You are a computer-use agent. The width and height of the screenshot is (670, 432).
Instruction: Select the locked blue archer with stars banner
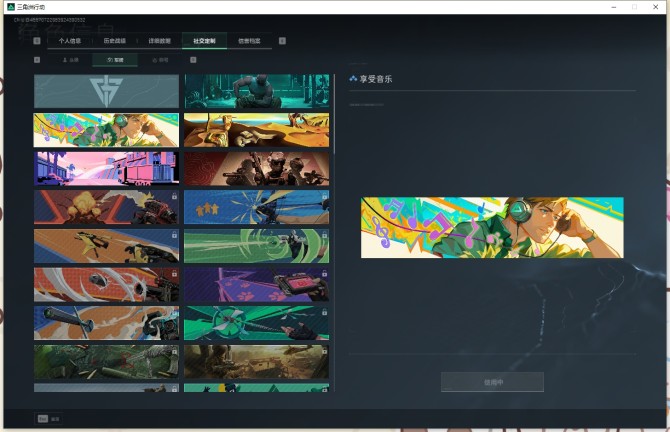click(257, 207)
